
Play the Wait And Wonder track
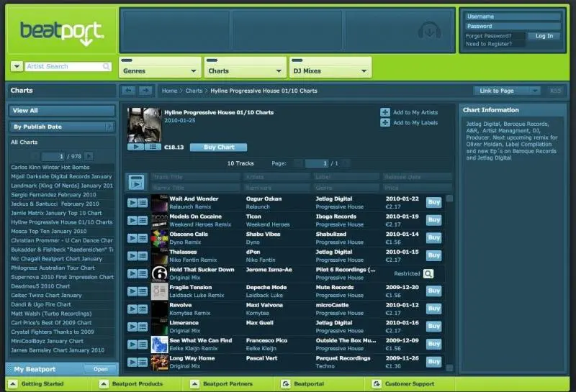coord(132,203)
